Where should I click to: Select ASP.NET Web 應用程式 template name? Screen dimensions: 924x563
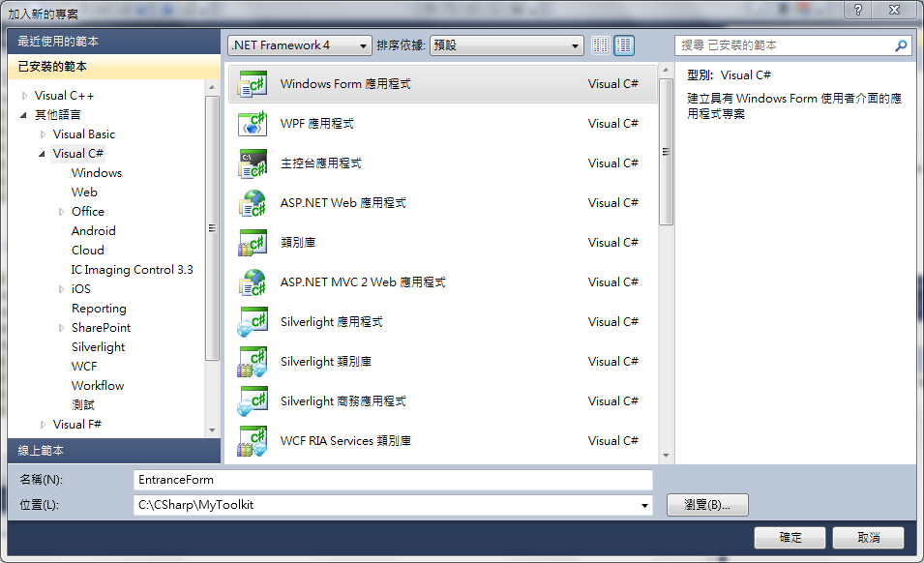pyautogui.click(x=343, y=203)
